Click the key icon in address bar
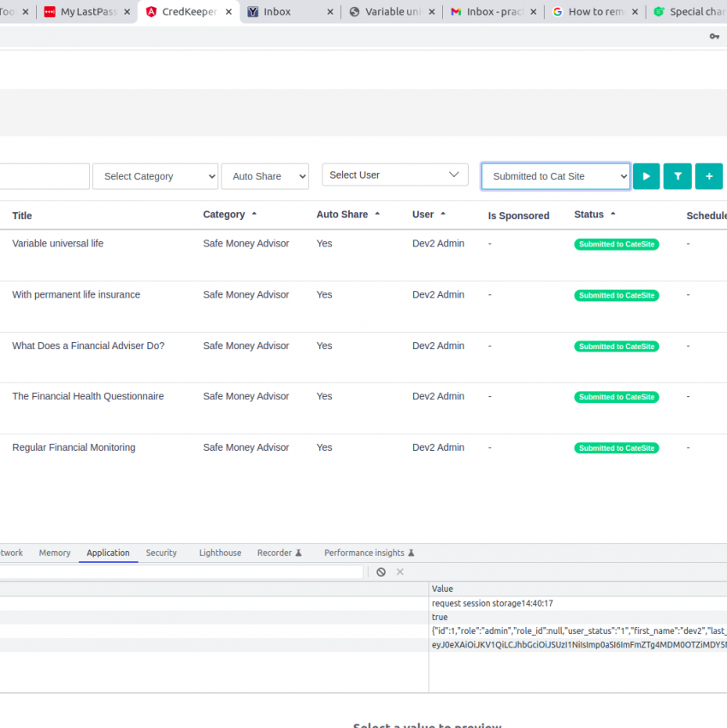Screen dimensions: 727x728 [714, 36]
